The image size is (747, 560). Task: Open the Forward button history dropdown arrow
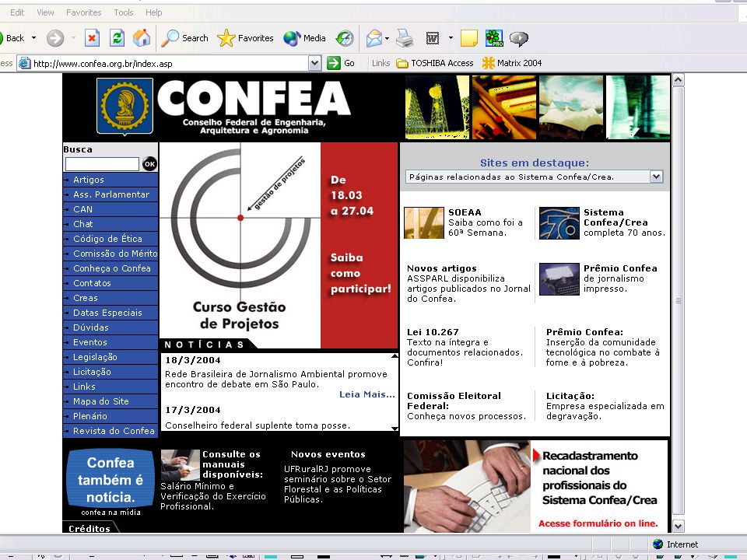click(x=73, y=38)
